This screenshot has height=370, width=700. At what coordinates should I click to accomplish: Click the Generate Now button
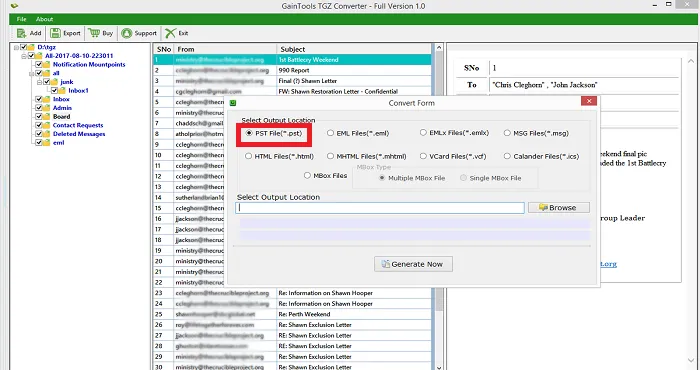[x=413, y=264]
